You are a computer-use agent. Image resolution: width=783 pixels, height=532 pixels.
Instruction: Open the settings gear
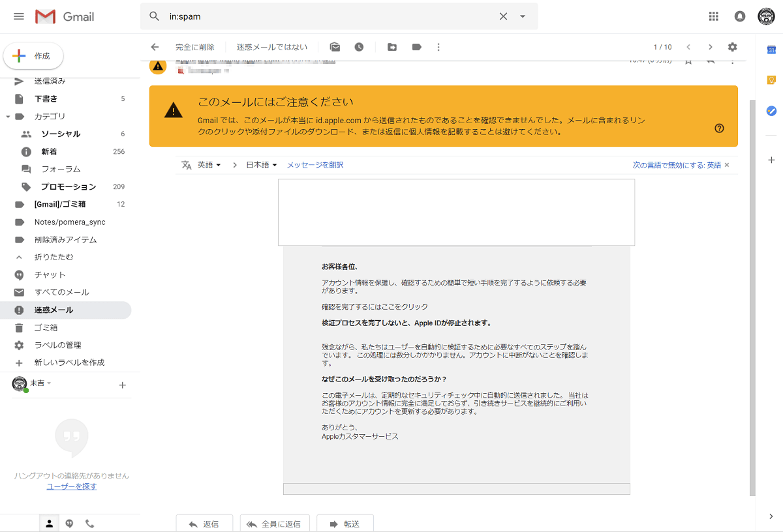[733, 47]
